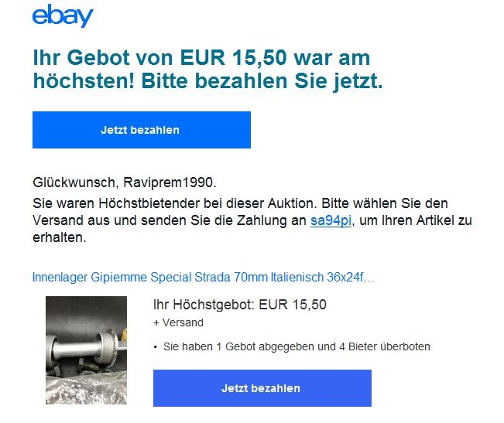Click the 'EUR 15,50' amount beside 'Ihr Höchstgebot'
The image size is (504, 423).
[293, 305]
